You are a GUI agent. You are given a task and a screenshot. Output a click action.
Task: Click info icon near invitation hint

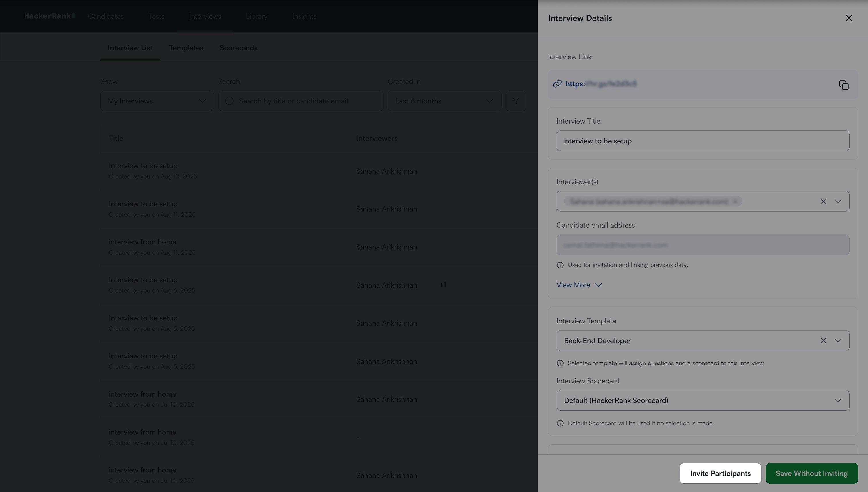560,265
